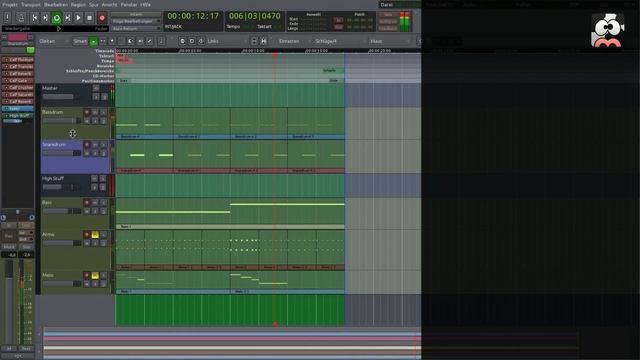
Task: Click the zoom to session icon
Action: [201, 41]
